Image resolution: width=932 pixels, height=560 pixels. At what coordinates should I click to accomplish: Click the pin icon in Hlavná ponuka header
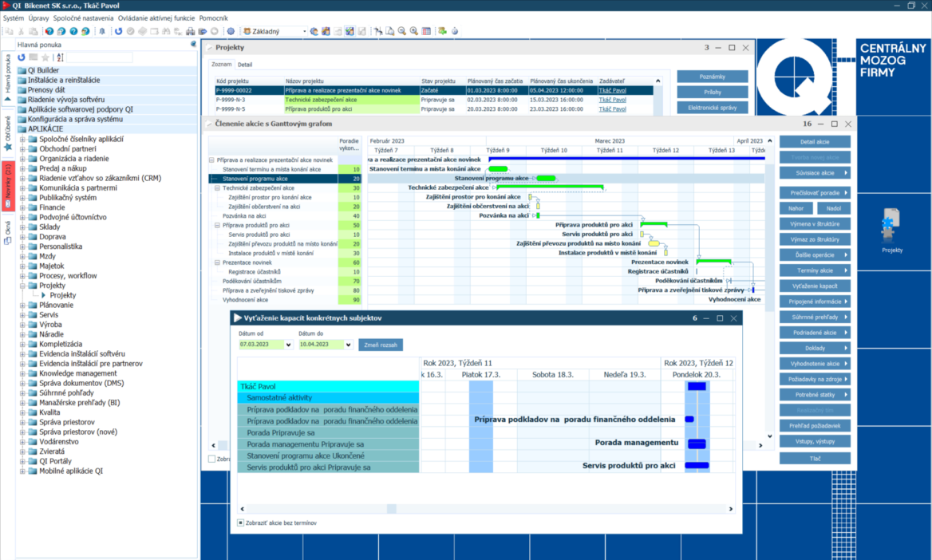tap(193, 45)
